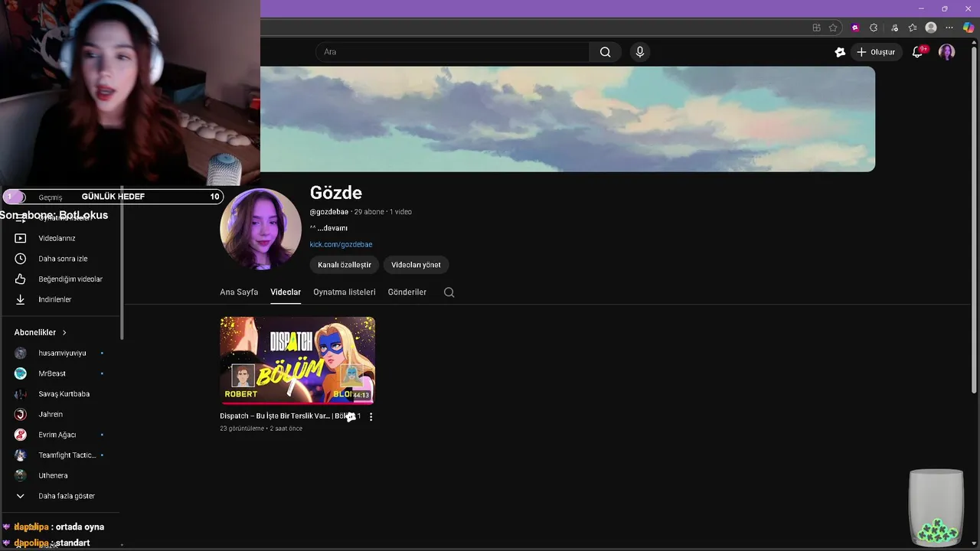
Task: Click the browser apps/split view icon
Action: coord(816,28)
